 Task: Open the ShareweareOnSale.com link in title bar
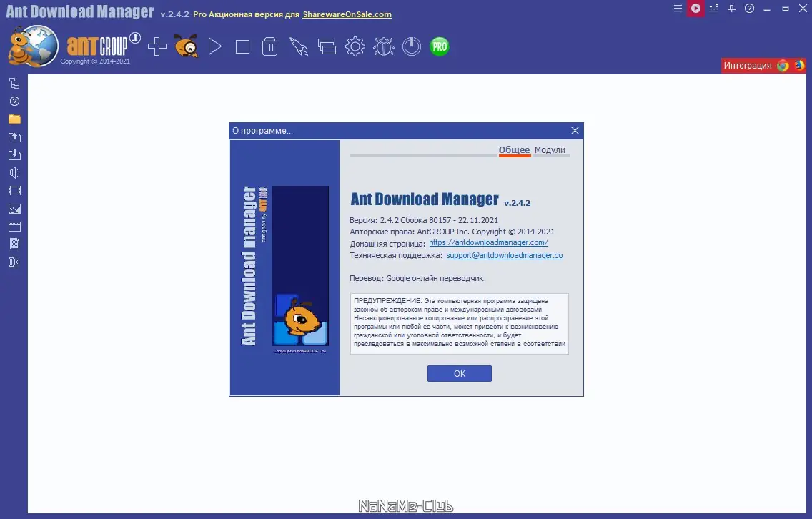[x=347, y=14]
